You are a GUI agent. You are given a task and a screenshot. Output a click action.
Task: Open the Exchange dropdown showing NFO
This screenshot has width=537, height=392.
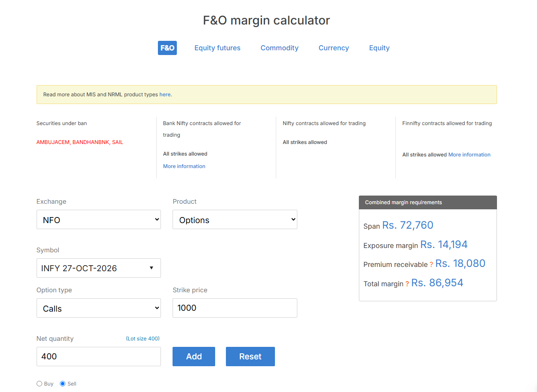[x=99, y=220]
